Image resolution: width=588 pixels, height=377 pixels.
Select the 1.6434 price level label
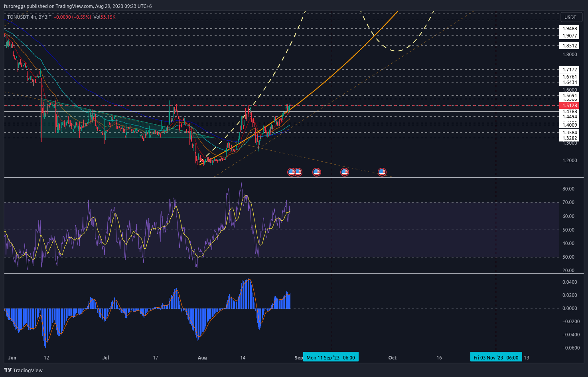pyautogui.click(x=570, y=82)
